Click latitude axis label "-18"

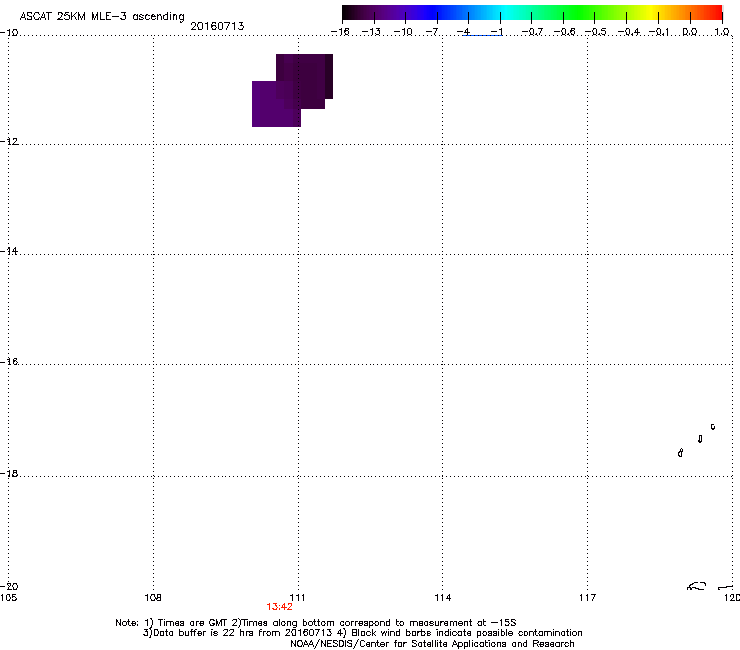9,473
